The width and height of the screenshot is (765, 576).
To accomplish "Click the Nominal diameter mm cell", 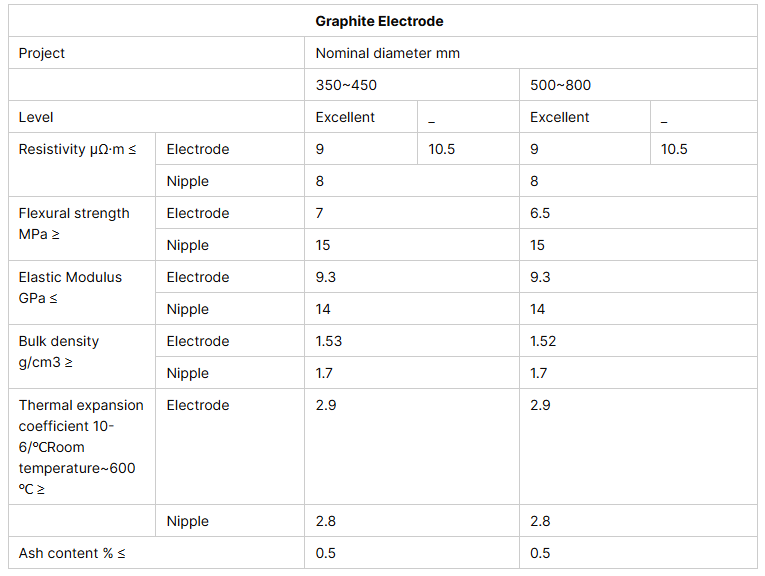I will click(388, 53).
